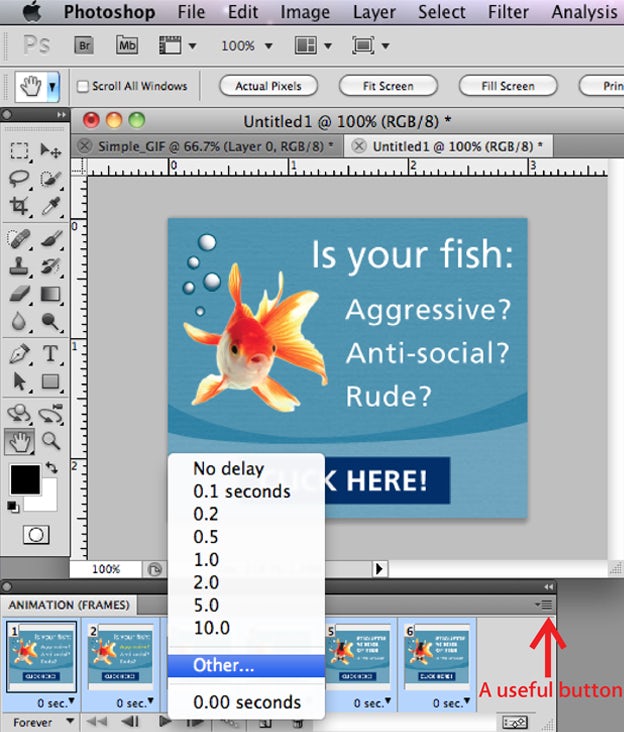
Task: Select the Pen tool
Action: point(19,353)
